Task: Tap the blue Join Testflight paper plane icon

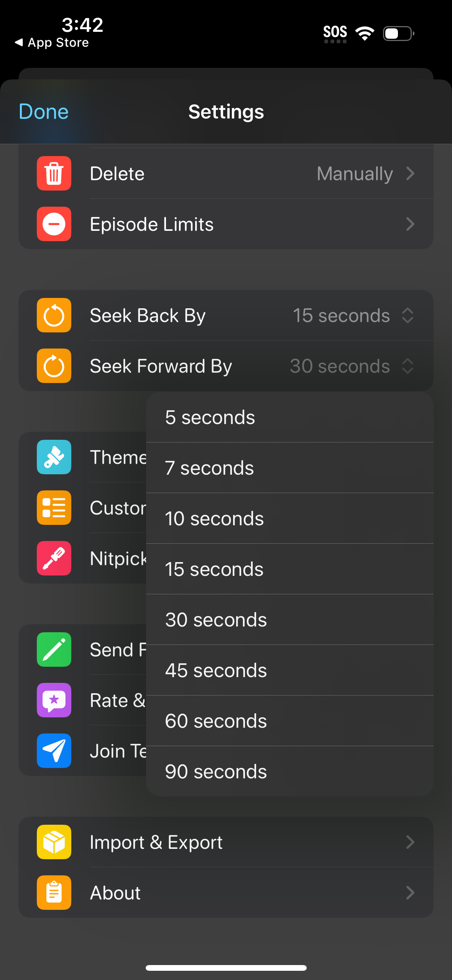Action: click(54, 751)
